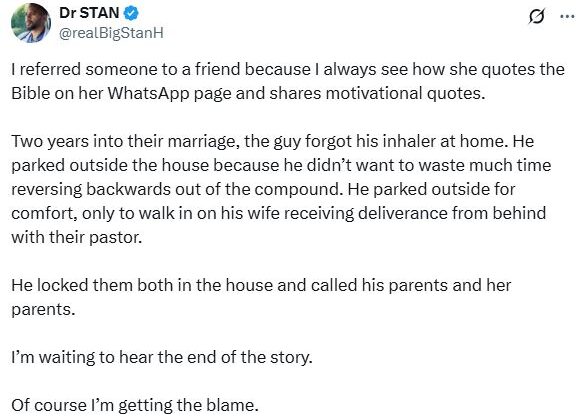
Task: Click the sentence 'Of course I'm getting the blame'
Action: (135, 405)
